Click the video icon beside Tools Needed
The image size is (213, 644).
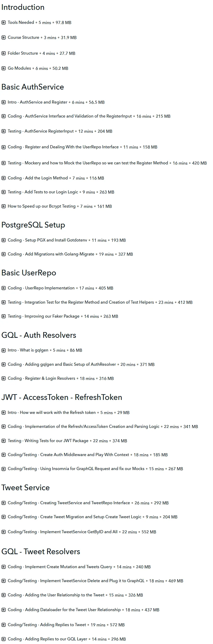(x=4, y=23)
